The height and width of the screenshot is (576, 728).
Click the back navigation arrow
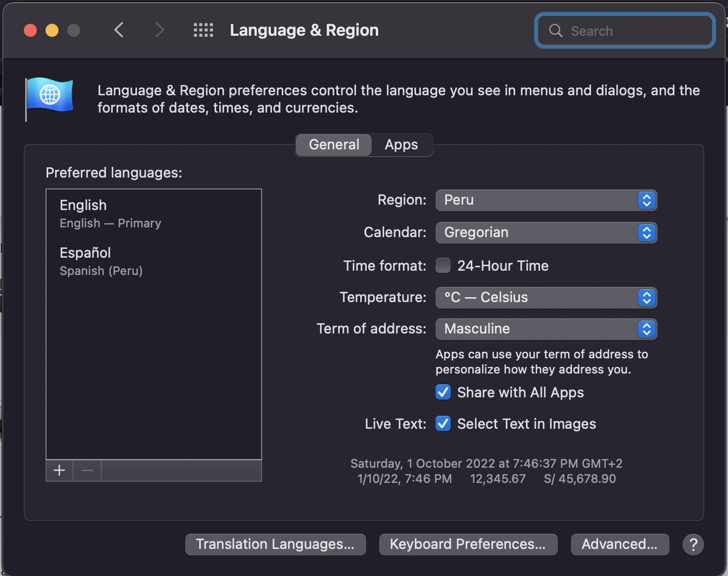pos(119,30)
